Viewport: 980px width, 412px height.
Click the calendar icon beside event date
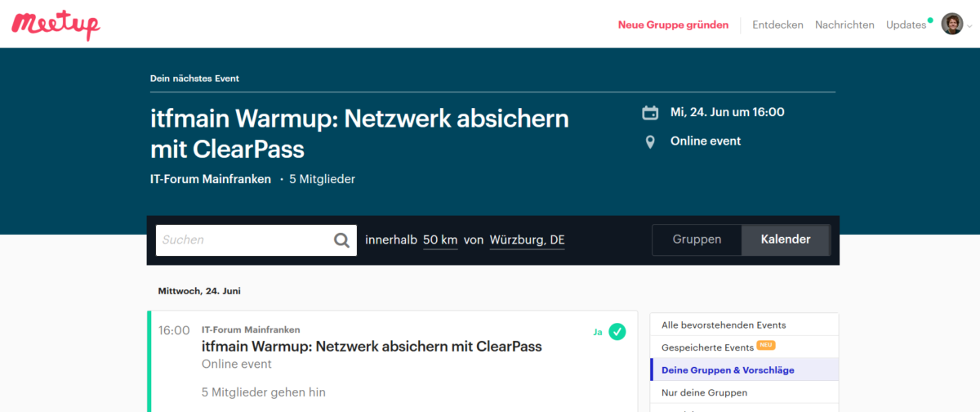650,113
